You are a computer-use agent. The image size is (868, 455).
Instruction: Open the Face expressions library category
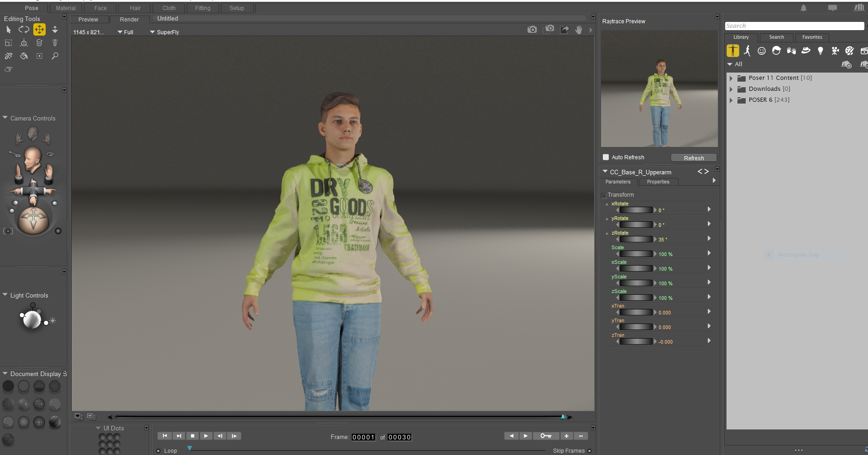762,51
